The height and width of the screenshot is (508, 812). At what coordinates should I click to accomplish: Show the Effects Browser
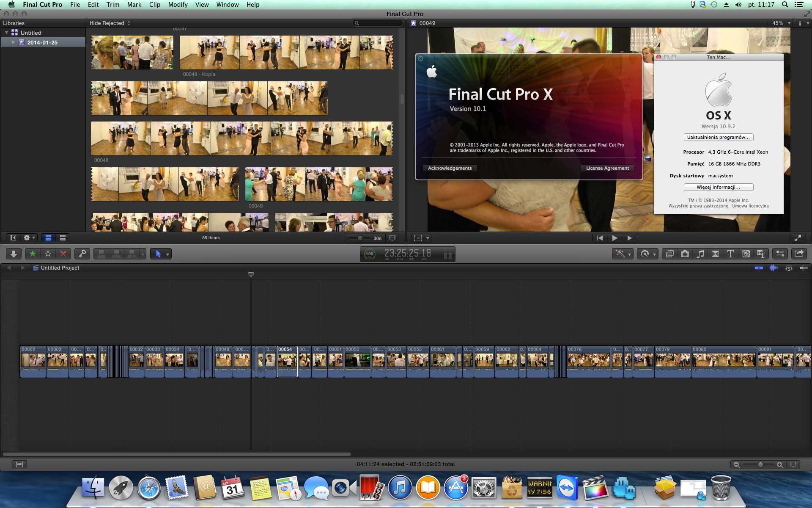tap(669, 254)
